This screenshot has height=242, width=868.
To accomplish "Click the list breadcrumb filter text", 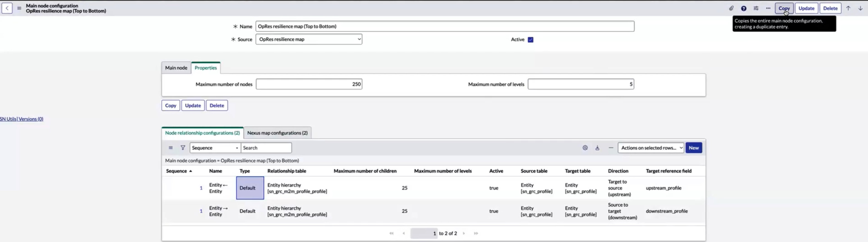I will pos(232,161).
